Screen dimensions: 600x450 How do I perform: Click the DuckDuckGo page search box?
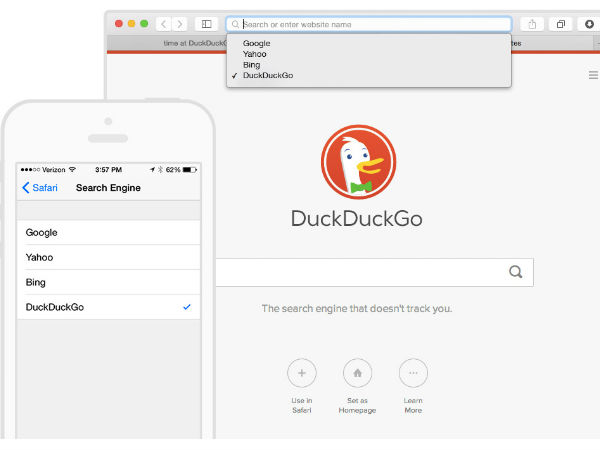coord(374,272)
